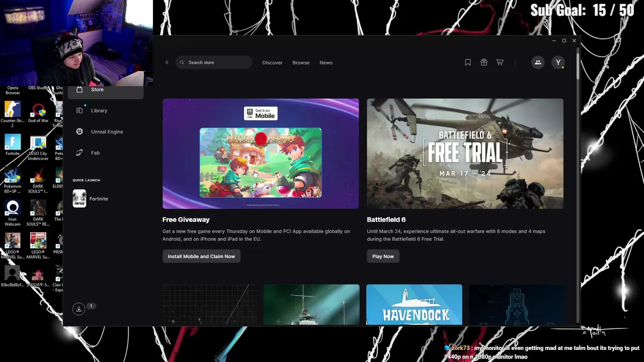This screenshot has width=644, height=362.
Task: Open Counter-Strike 2 desktop shortcut
Action: [13, 114]
